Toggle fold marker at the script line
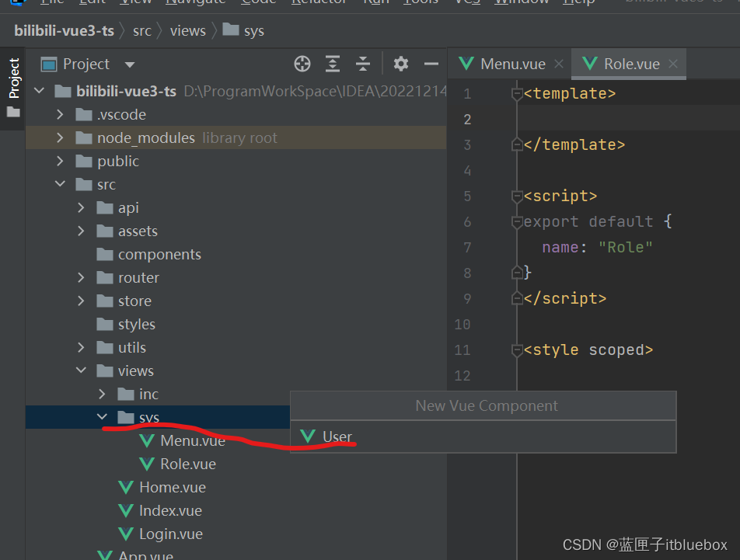Image resolution: width=740 pixels, height=560 pixels. (x=517, y=196)
